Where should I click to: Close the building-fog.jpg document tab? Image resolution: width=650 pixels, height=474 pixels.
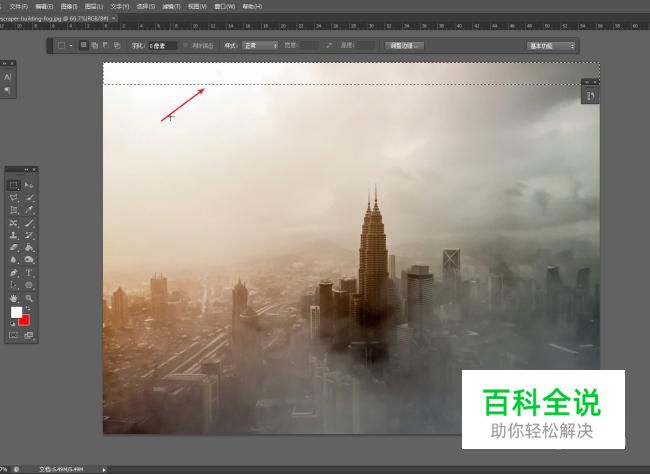(x=113, y=18)
